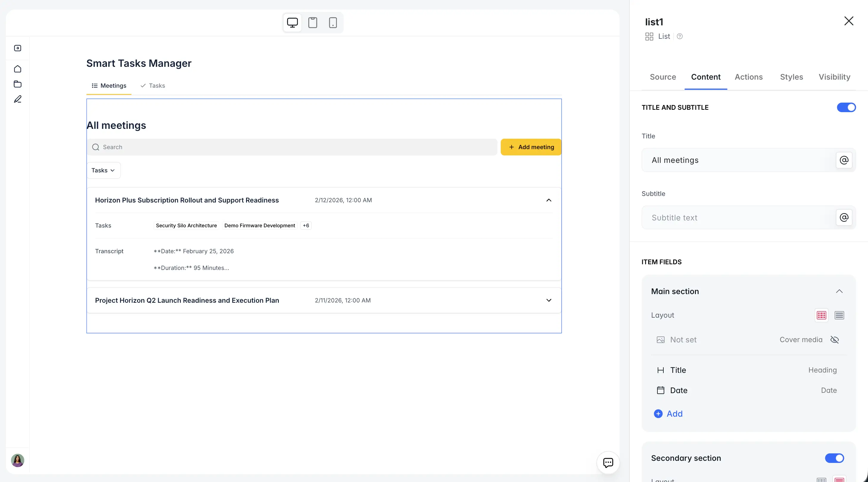Toggle Cover media visibility eye icon
868x482 pixels.
[x=835, y=340]
